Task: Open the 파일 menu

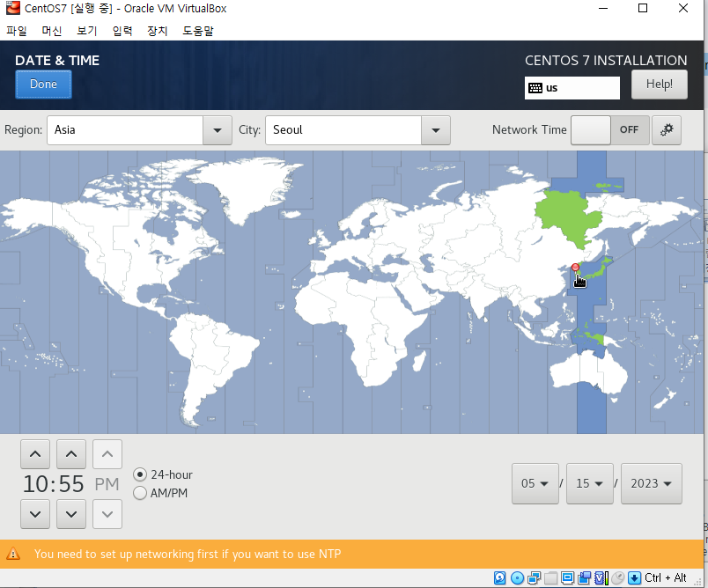Action: (x=17, y=31)
